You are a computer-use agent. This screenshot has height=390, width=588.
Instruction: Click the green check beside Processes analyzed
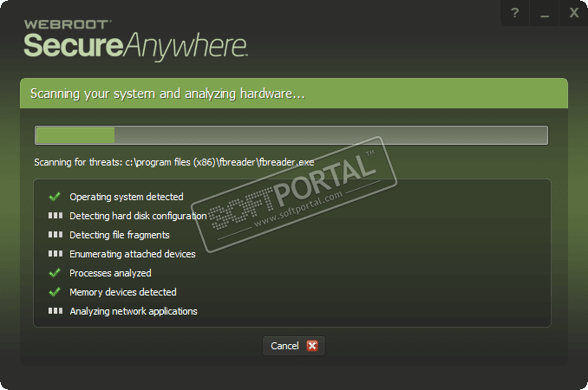coord(55,273)
